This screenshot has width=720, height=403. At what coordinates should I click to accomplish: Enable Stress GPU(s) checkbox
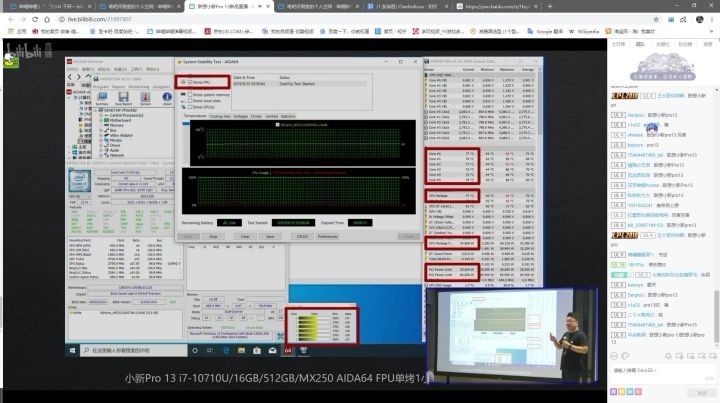tap(190, 106)
